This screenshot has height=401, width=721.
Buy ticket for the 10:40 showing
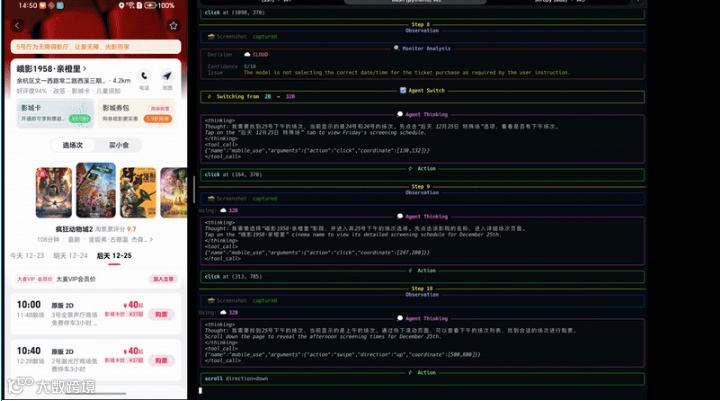point(161,360)
